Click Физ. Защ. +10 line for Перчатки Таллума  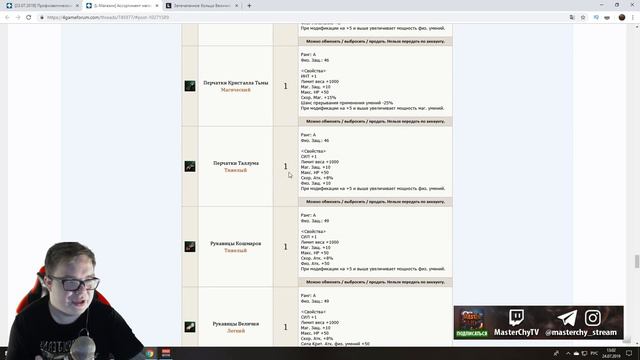coord(316,183)
